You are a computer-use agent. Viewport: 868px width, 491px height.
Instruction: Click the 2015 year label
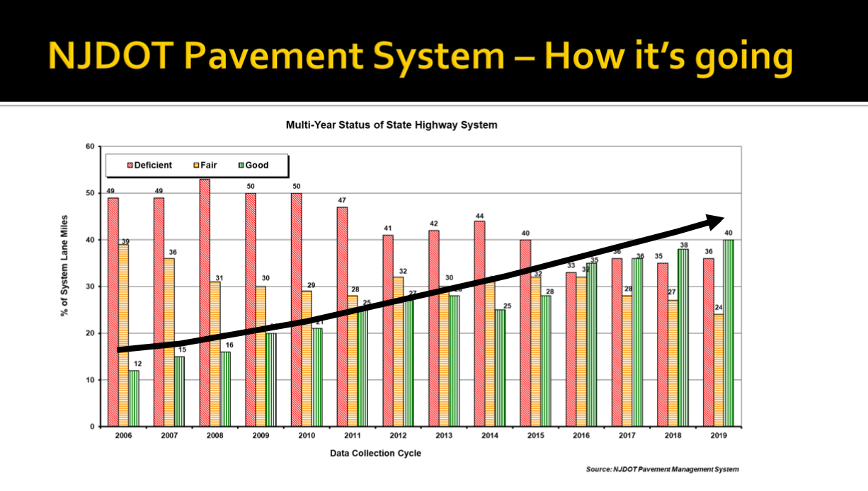pyautogui.click(x=534, y=436)
